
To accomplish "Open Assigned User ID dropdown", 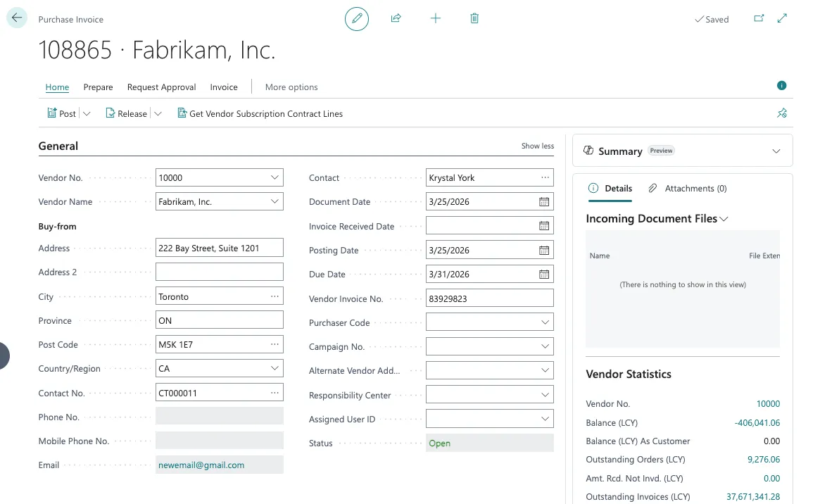I will pyautogui.click(x=545, y=420).
